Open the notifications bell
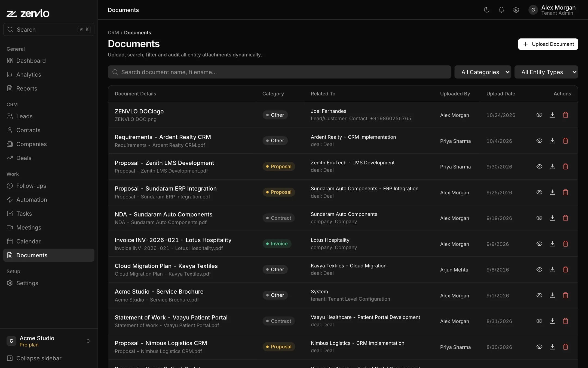Viewport: 588px width, 368px height. pos(501,10)
